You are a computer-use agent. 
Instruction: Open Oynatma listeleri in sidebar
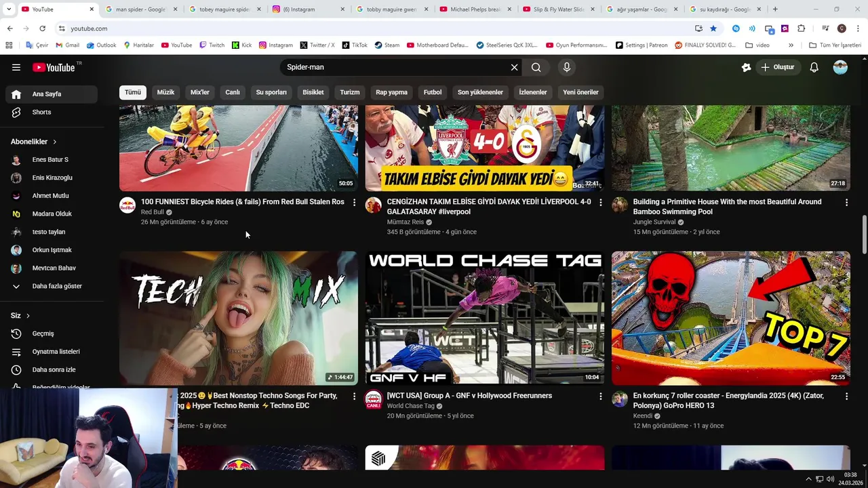tap(52, 352)
